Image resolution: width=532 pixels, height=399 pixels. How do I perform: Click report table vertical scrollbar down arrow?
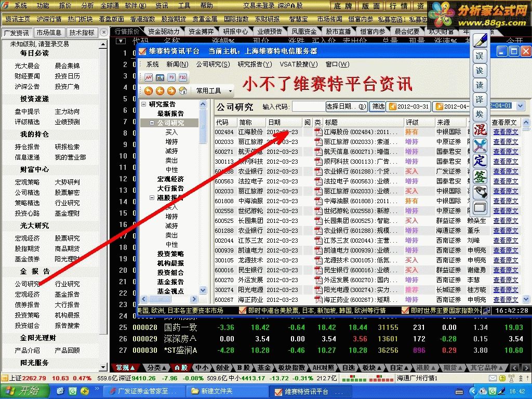pos(526,299)
